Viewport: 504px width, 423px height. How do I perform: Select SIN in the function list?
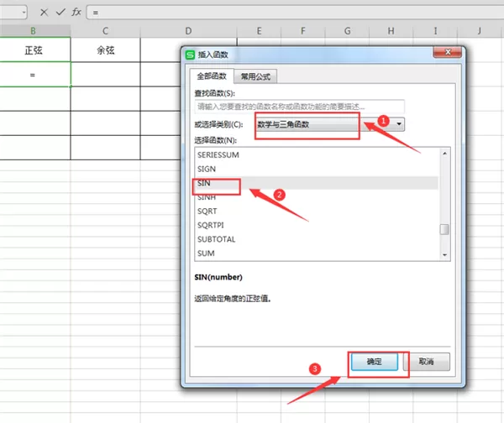pos(317,183)
